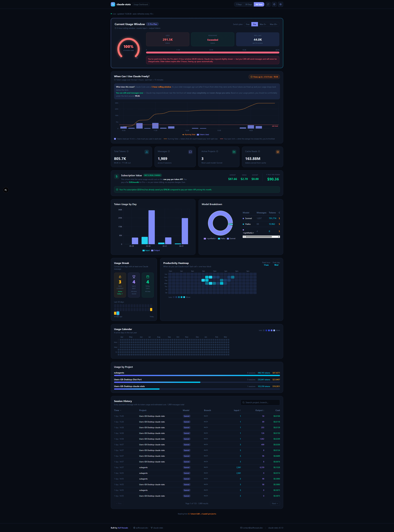Click the chat bubble icon on Messages card
This screenshot has width=394, height=532.
tap(190, 152)
